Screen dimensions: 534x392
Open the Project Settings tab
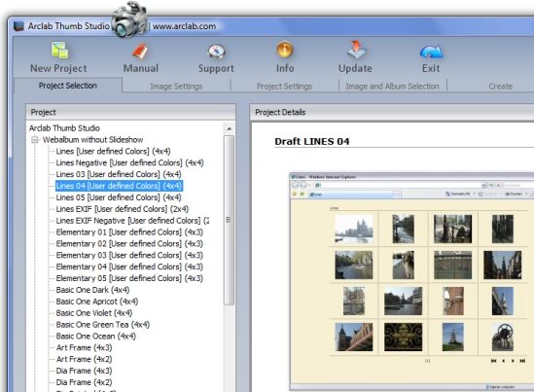284,87
